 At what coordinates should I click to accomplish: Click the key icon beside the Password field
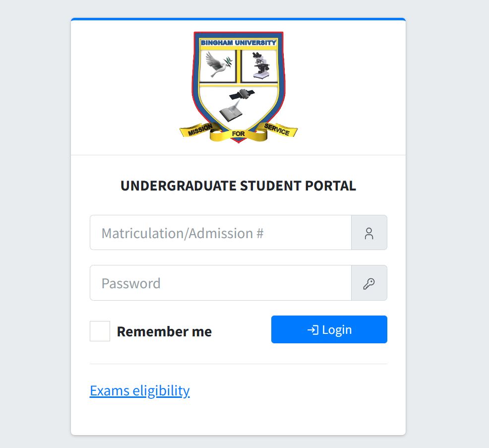(x=368, y=283)
